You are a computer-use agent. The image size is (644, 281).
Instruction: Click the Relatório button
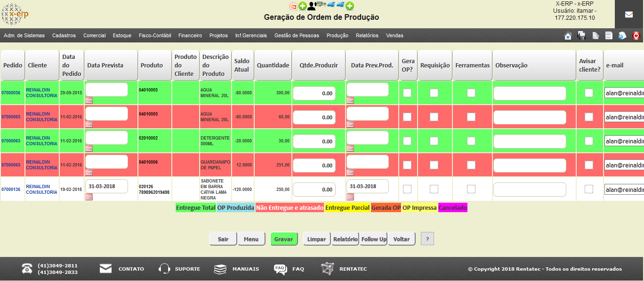tap(346, 239)
